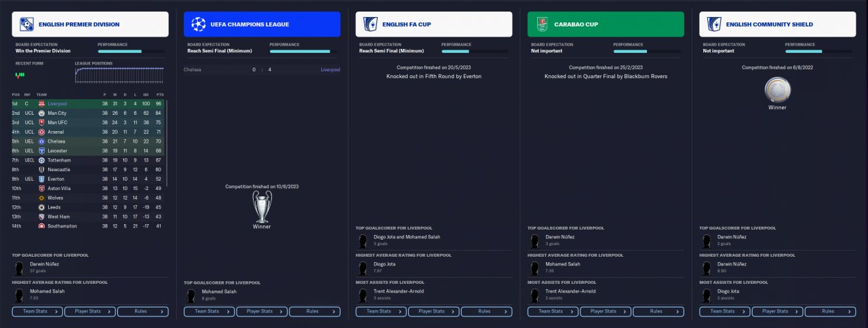The image size is (868, 328).
Task: Click Darwin Núñez name in Carabao Cup panel
Action: (x=560, y=236)
